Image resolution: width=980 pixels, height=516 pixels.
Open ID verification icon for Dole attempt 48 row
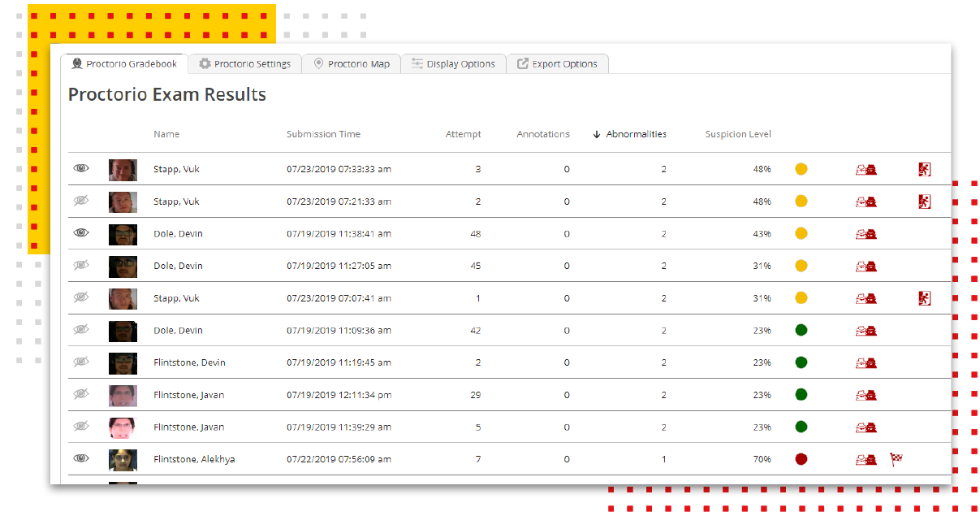(866, 234)
